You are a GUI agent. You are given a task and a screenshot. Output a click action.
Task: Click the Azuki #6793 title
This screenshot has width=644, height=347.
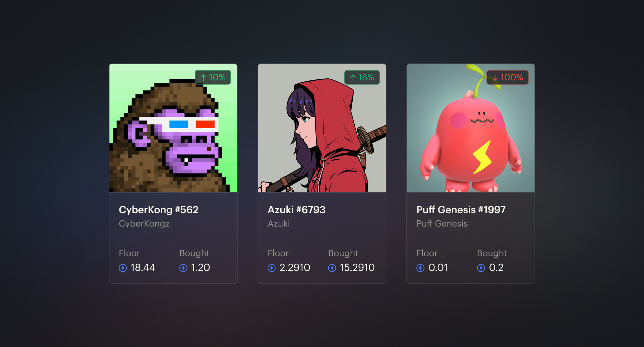coord(296,210)
